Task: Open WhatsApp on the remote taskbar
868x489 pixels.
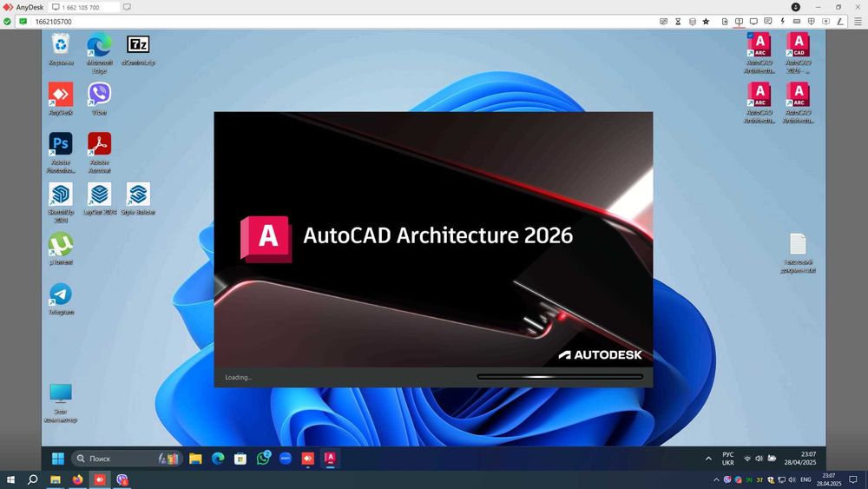Action: 263,459
